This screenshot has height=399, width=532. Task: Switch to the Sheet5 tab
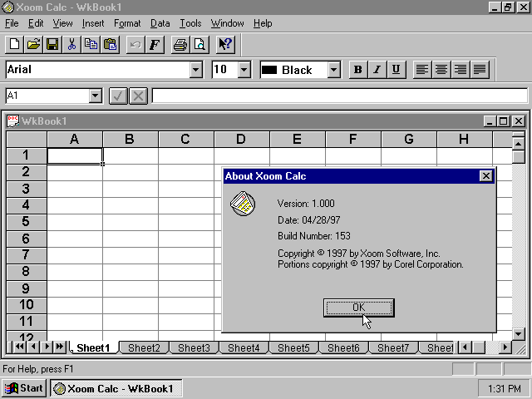[293, 348]
